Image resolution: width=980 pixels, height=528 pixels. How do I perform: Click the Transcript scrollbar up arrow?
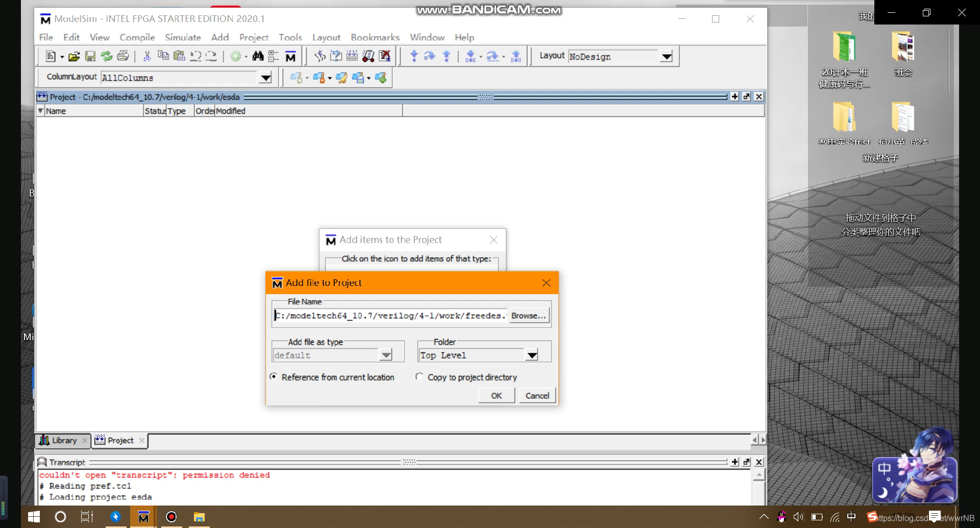click(x=759, y=475)
